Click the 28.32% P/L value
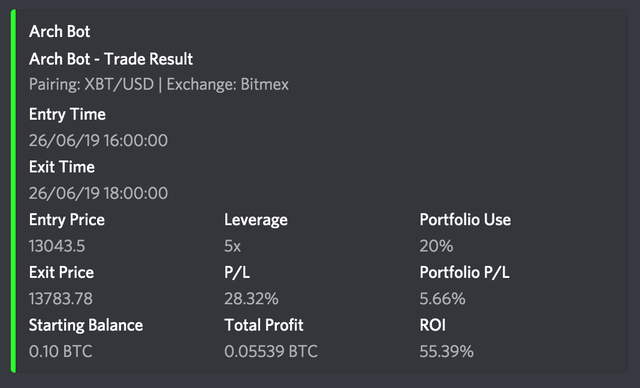This screenshot has height=388, width=640. [251, 299]
